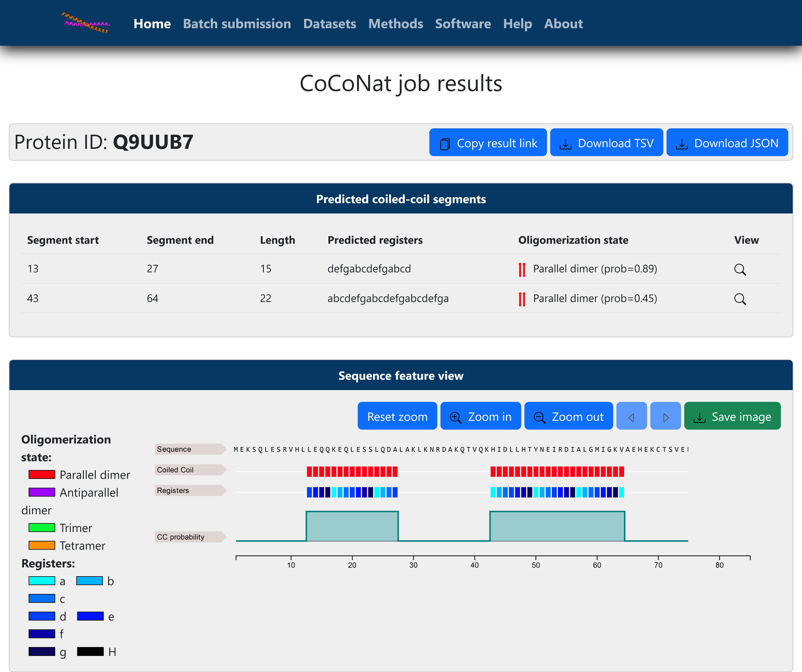Click Antiparallel dimer purple legend swatch
Screen dimensions: 802x672
42,492
